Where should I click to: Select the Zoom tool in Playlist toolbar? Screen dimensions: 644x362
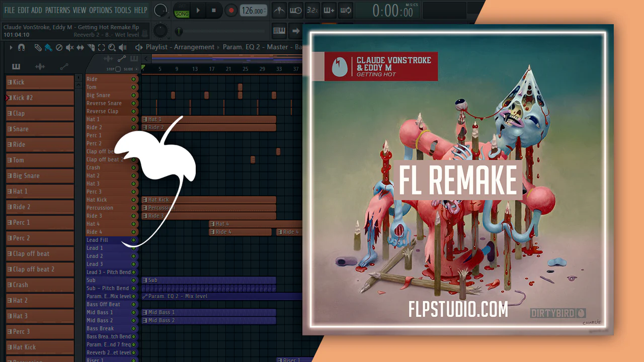[x=112, y=47]
